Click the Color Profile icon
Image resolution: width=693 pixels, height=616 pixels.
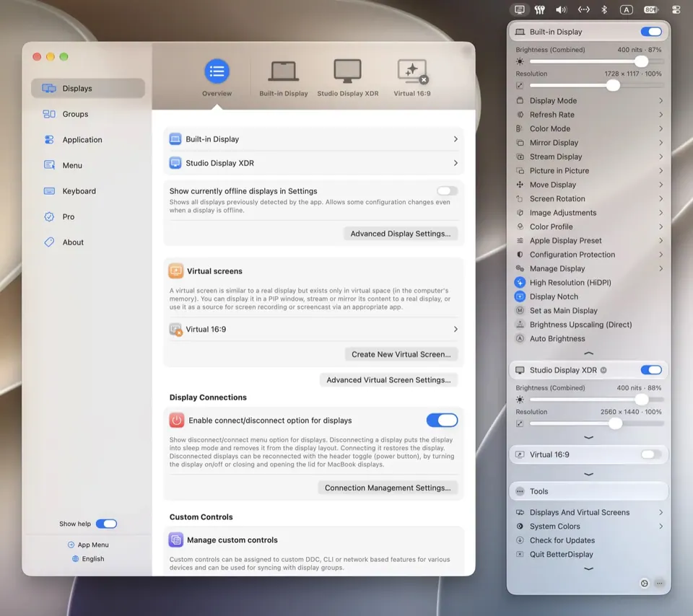point(520,226)
